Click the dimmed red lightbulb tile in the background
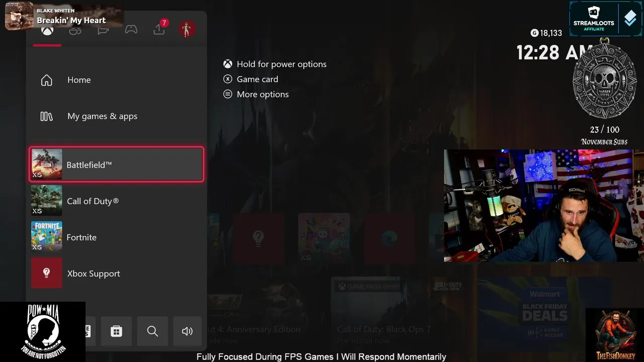 pyautogui.click(x=258, y=238)
